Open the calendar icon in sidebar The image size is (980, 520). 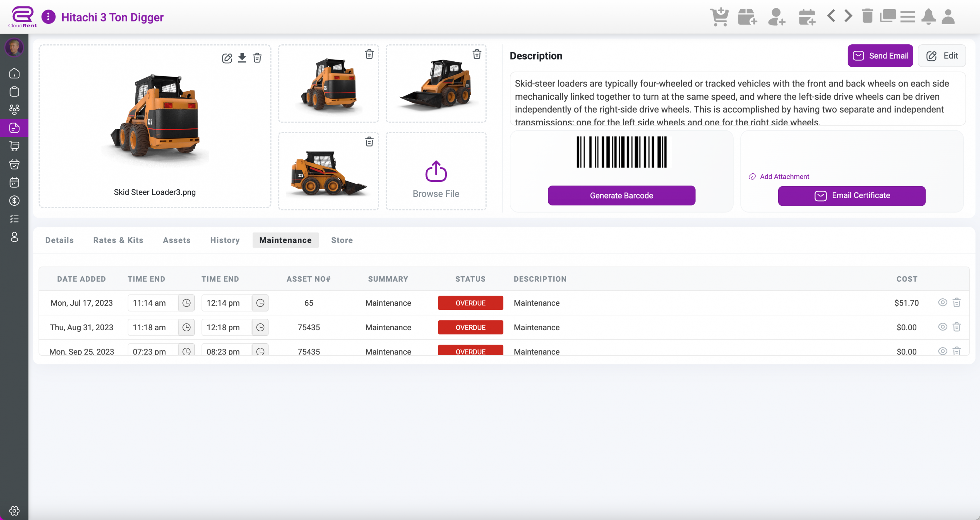(14, 183)
